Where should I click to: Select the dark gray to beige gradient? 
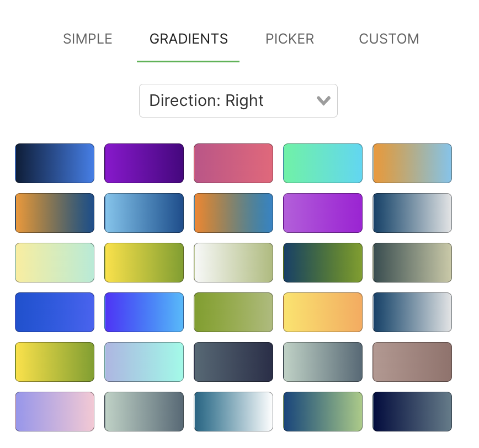click(x=412, y=263)
